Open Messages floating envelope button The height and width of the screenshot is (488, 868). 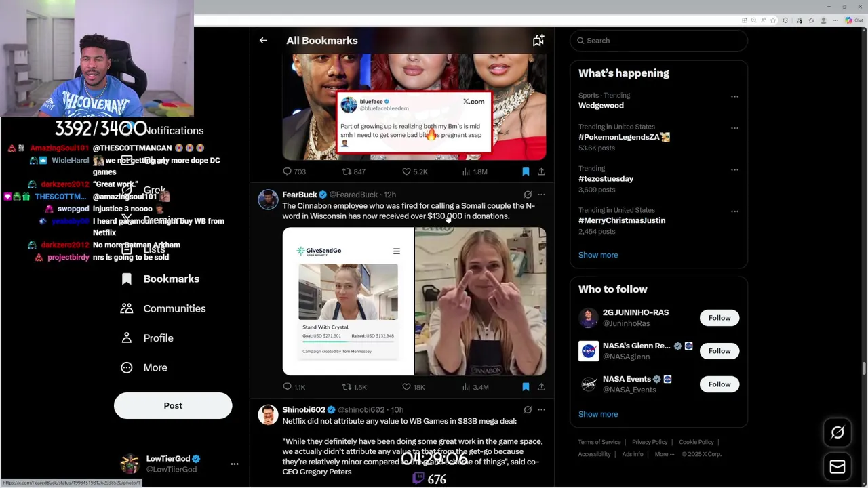click(837, 467)
